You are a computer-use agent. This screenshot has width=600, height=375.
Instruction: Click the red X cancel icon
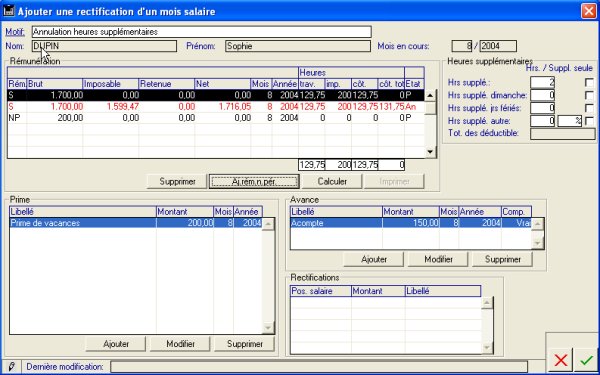tap(561, 360)
